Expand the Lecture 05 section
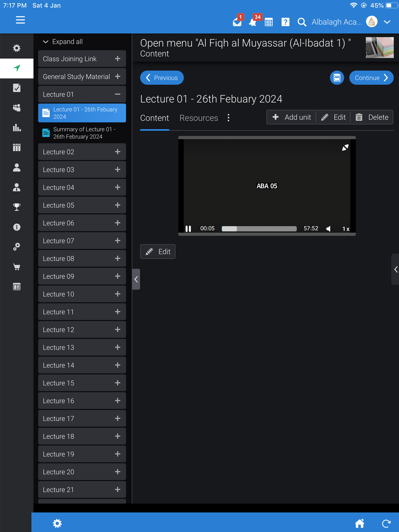This screenshot has height=532, width=399. coord(117,205)
